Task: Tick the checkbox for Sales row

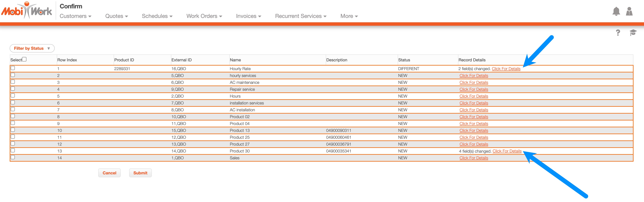Action: click(x=13, y=157)
